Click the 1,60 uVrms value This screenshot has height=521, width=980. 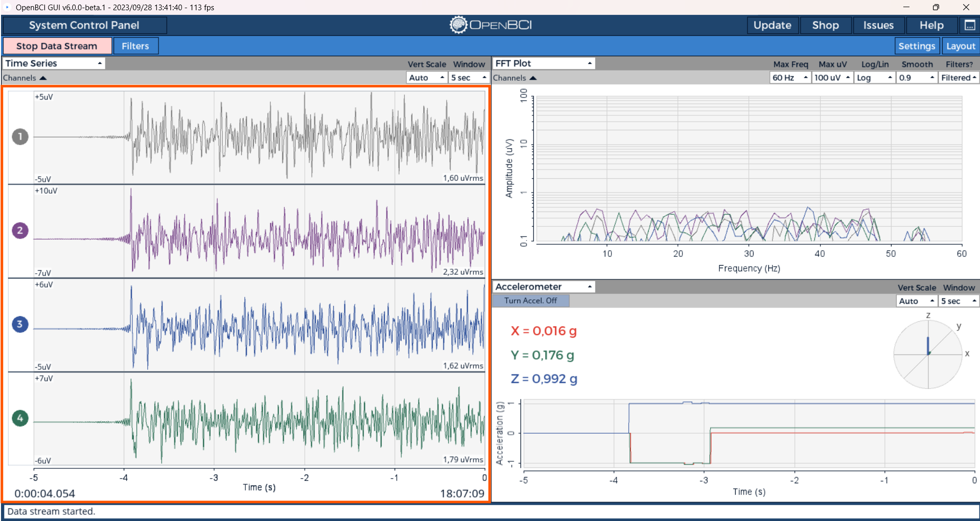tap(463, 178)
